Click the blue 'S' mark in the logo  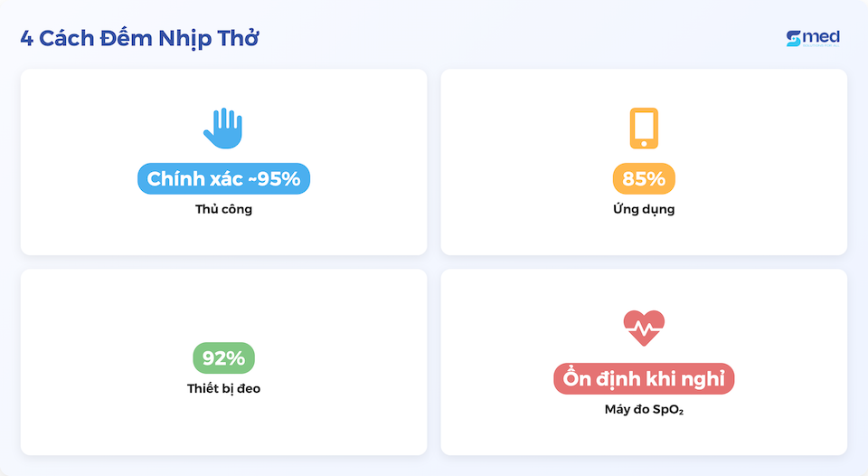coord(793,38)
